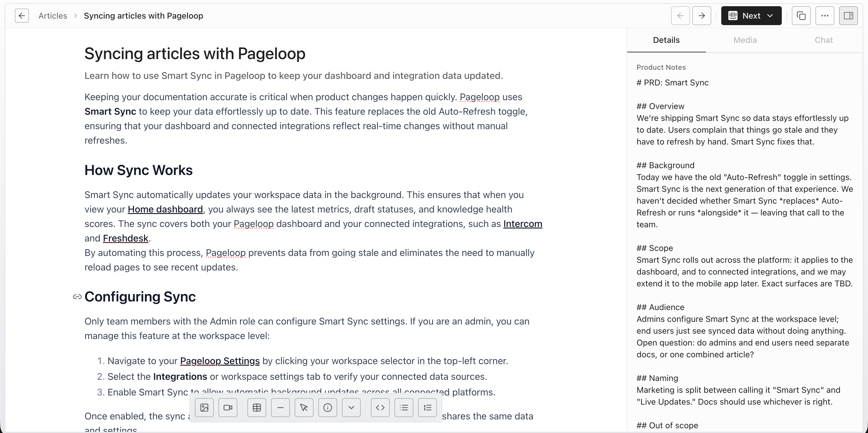Insert a bulleted list
This screenshot has height=433, width=868.
point(404,407)
